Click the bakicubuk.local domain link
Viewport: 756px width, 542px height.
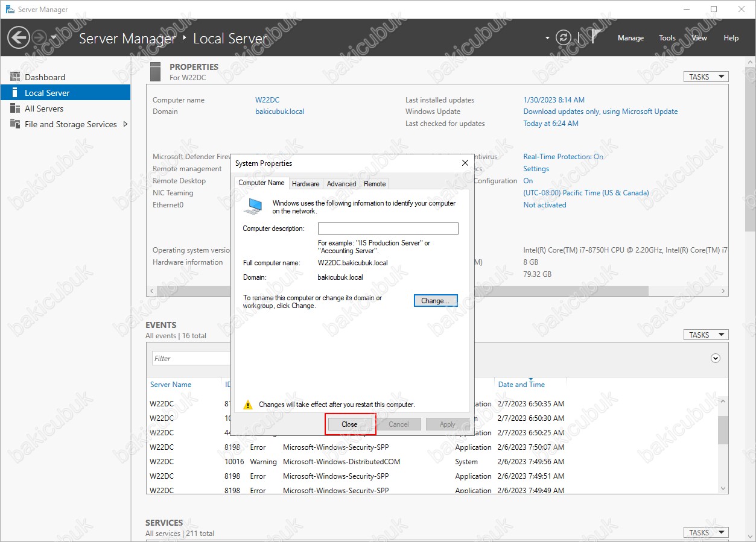pyautogui.click(x=280, y=112)
